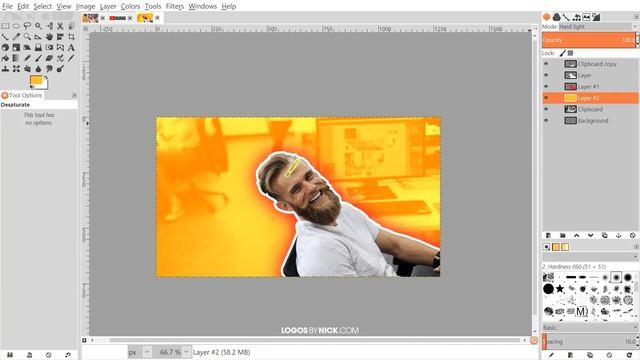Viewport: 640px width, 360px height.
Task: Select the Blur/Sharpen drop tool
Action: [x=38, y=69]
